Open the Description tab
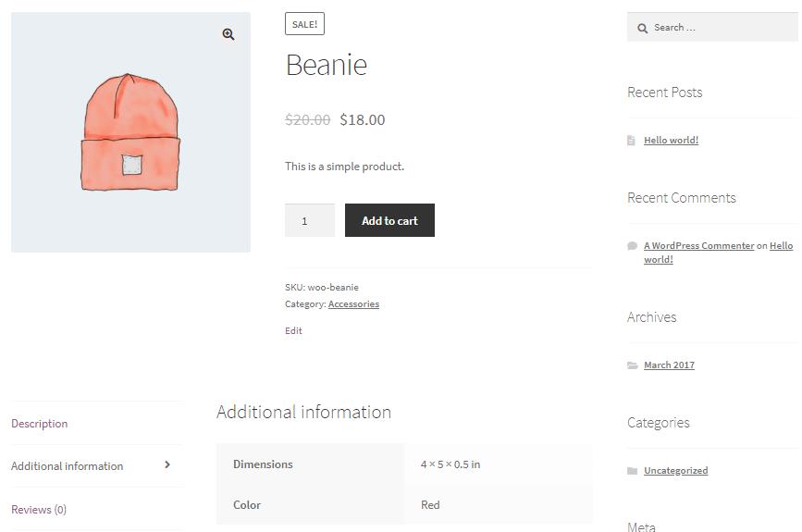 (x=40, y=424)
